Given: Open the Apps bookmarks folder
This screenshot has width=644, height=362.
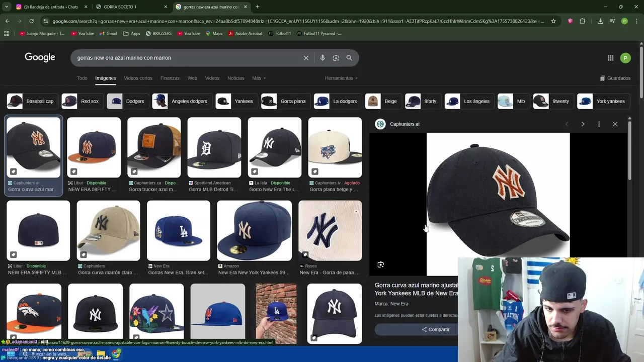Looking at the screenshot, I should (132, 33).
